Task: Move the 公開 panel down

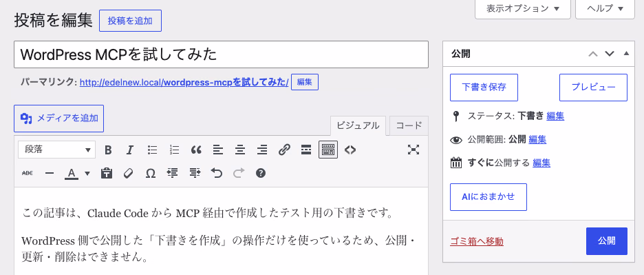Action: pyautogui.click(x=610, y=54)
